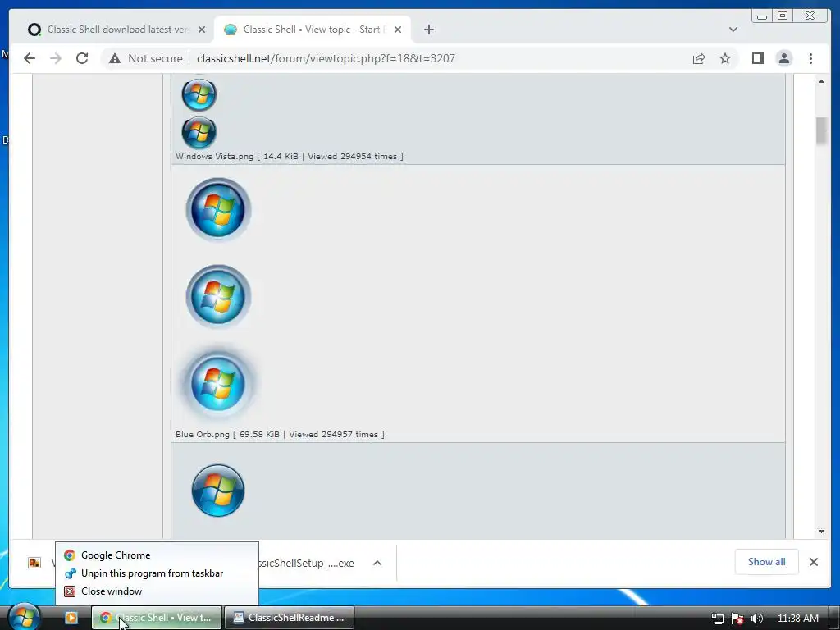Click the vertical scrollbar thumb
Viewport: 840px width, 630px height.
[x=821, y=130]
